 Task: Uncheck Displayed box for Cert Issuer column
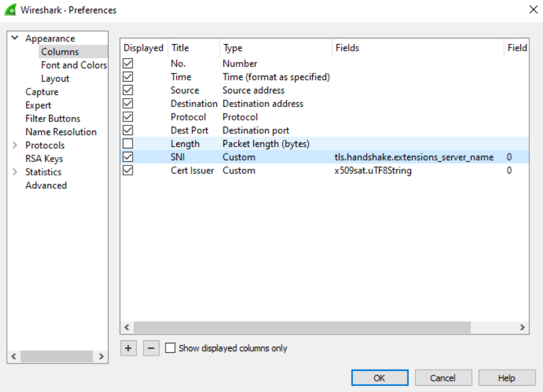pos(128,170)
